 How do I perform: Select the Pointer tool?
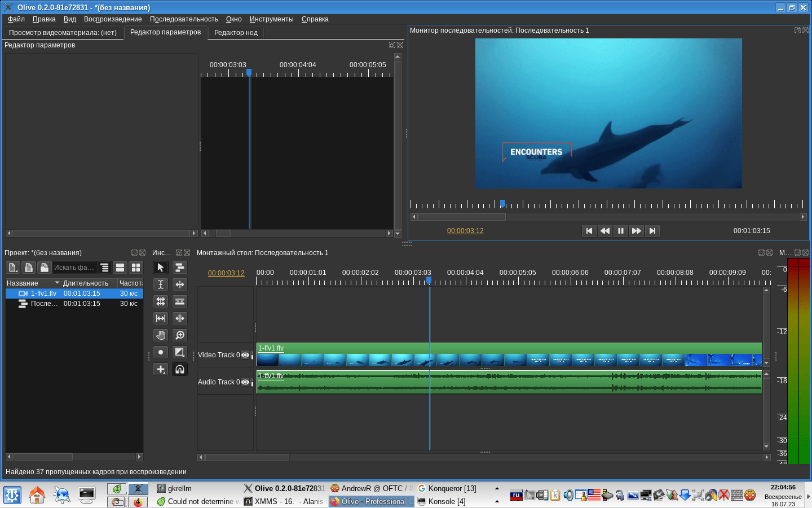coord(161,268)
